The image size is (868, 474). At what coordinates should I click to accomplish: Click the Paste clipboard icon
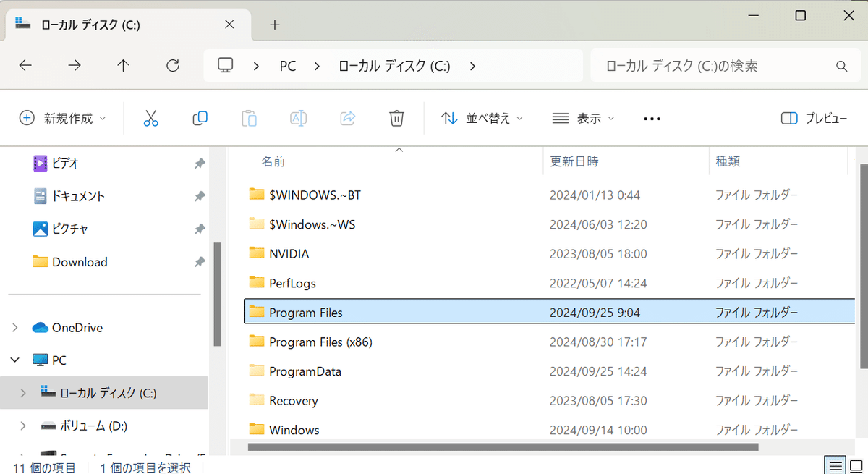click(x=249, y=118)
